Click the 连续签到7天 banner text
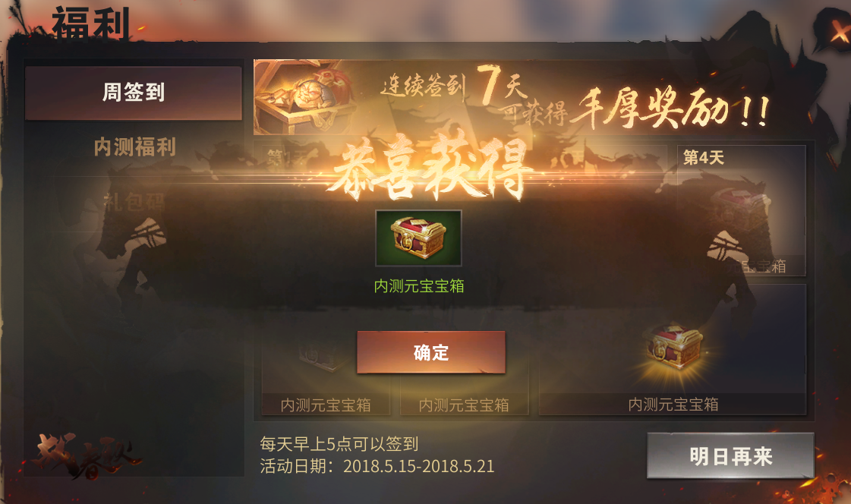Screen dimensions: 851x504 click(x=454, y=85)
